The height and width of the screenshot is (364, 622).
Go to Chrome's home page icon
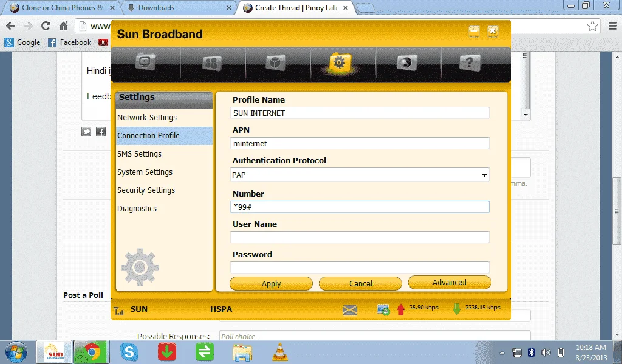[63, 26]
